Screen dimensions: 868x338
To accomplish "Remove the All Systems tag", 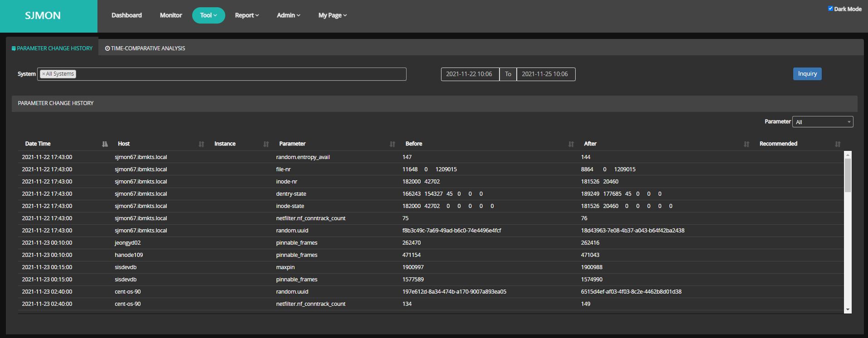I will click(x=44, y=74).
